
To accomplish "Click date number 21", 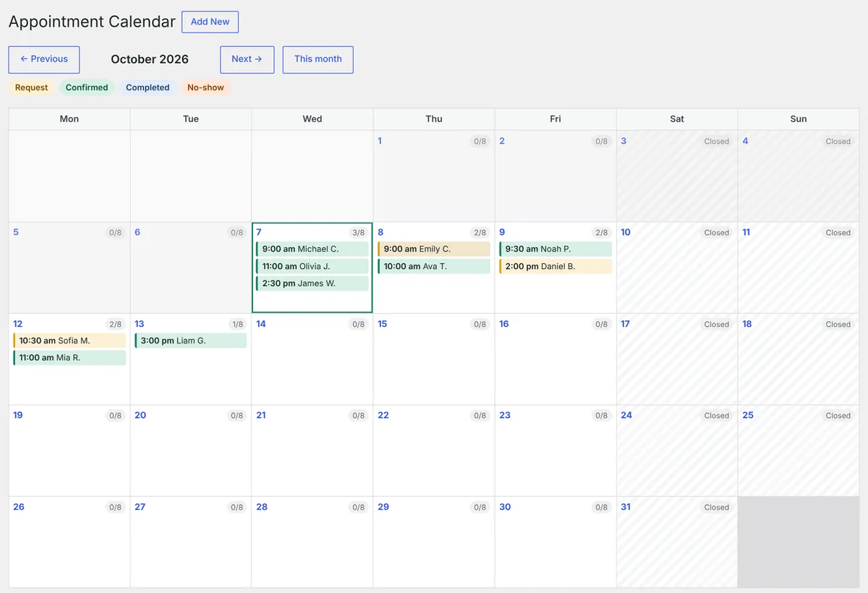I will click(261, 415).
